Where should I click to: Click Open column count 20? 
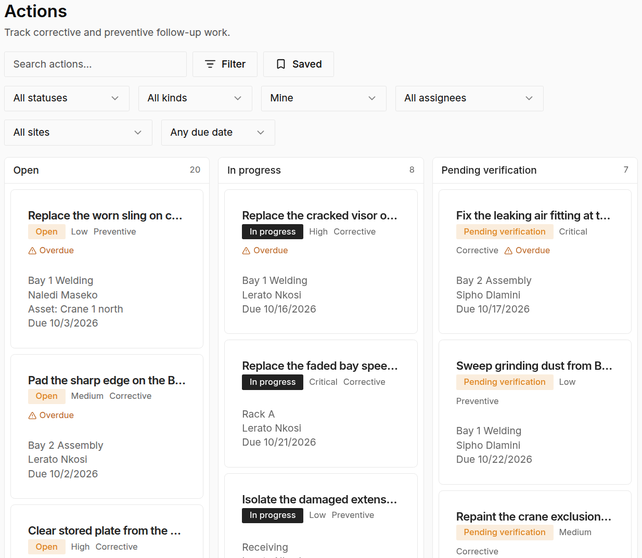pos(195,170)
